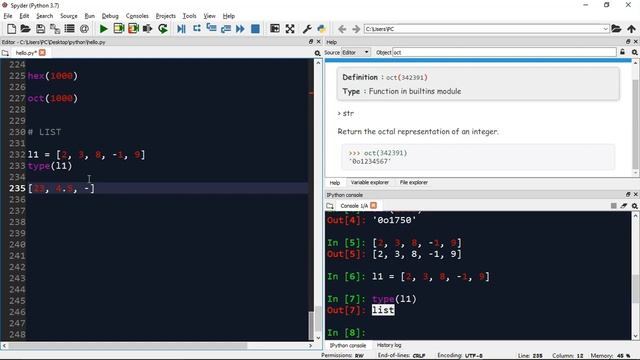Screen dimensions: 640x360
Task: Switch to the History log tab
Action: click(389, 345)
